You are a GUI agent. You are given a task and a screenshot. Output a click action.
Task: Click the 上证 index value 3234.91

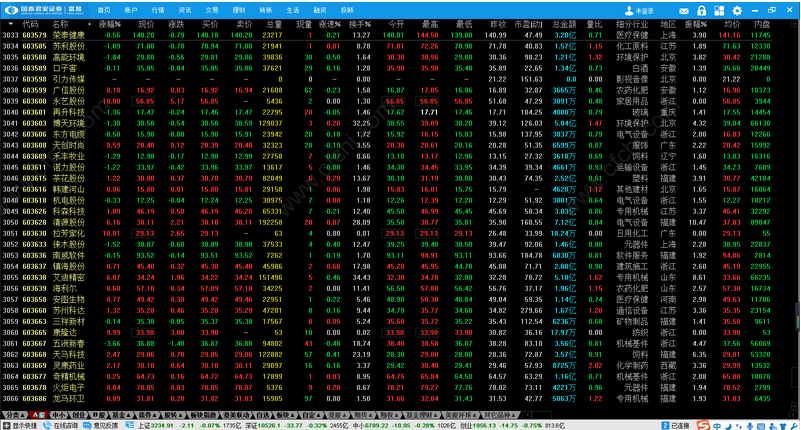(x=162, y=425)
